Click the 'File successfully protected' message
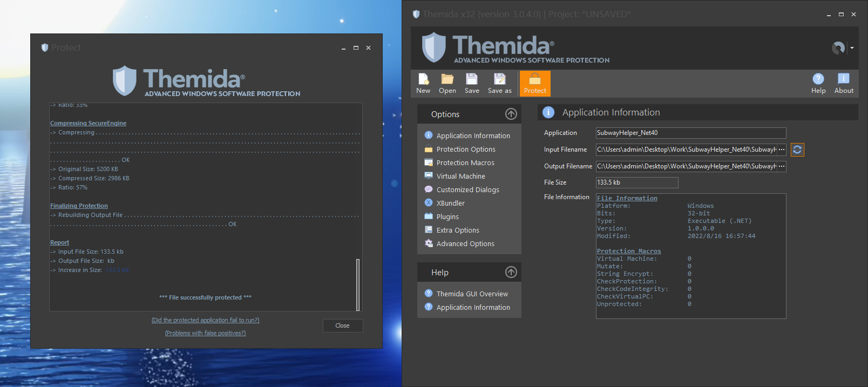The width and height of the screenshot is (868, 387). [x=206, y=297]
